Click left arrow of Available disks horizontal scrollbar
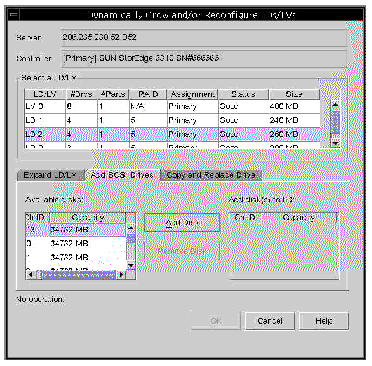The width and height of the screenshot is (372, 366). 30,275
